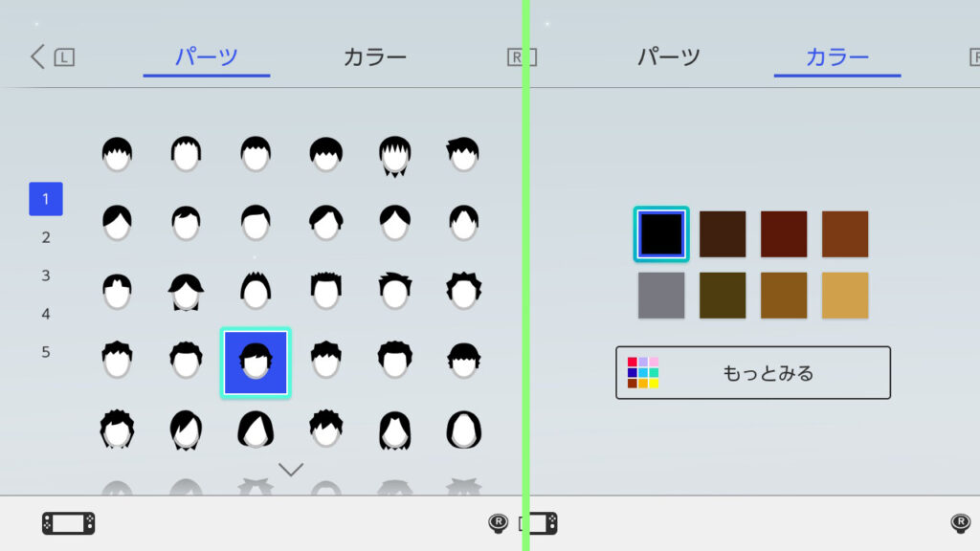Click the highlighted blue selected hairstyle
Screen dimensions: 980x551
click(x=256, y=363)
